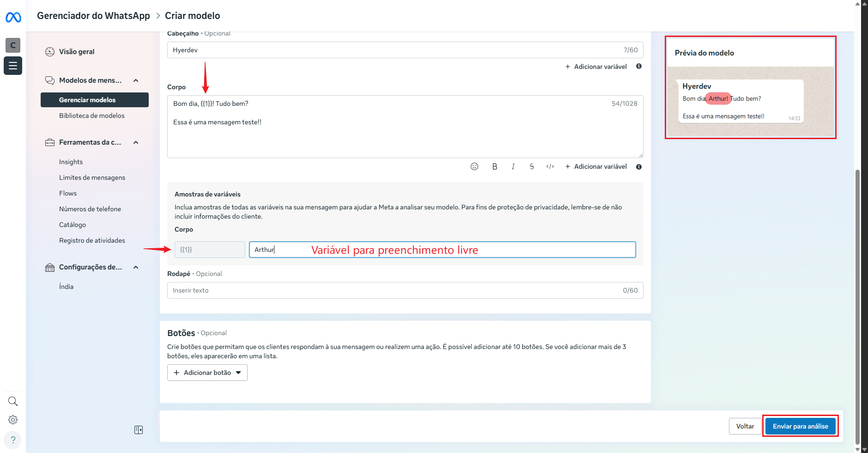The height and width of the screenshot is (453, 868).
Task: Insert an emoji using the smiley icon
Action: [474, 166]
